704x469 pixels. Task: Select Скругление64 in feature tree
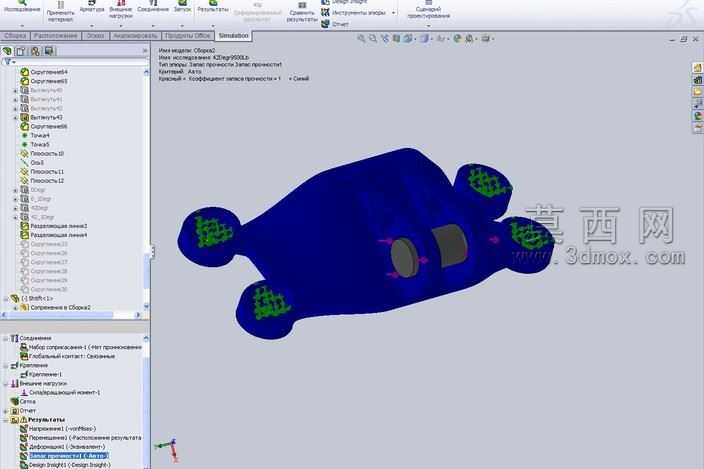coord(44,72)
